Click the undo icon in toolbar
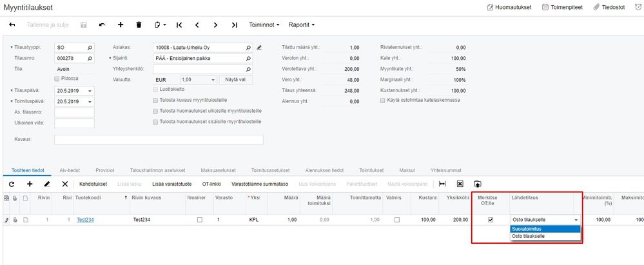This screenshot has width=644, height=265. click(102, 25)
